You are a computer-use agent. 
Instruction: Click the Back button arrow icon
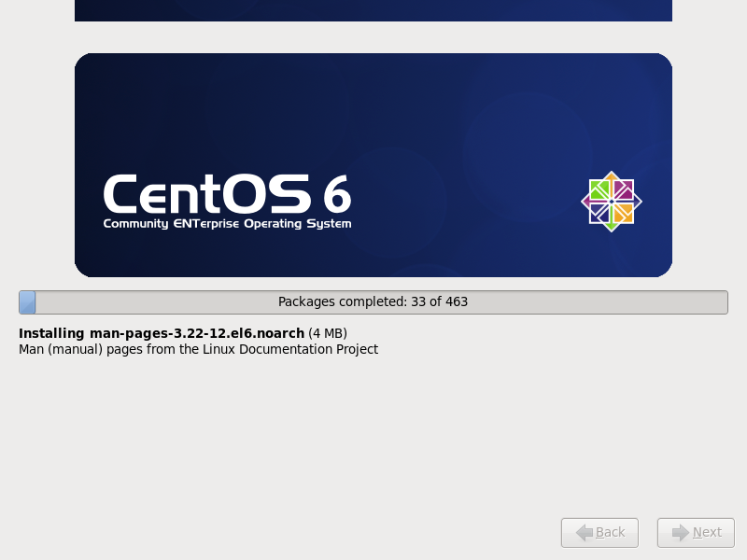click(x=585, y=532)
